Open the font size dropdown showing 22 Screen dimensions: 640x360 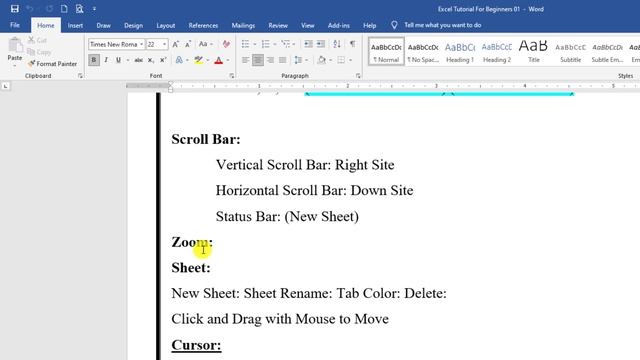(164, 44)
